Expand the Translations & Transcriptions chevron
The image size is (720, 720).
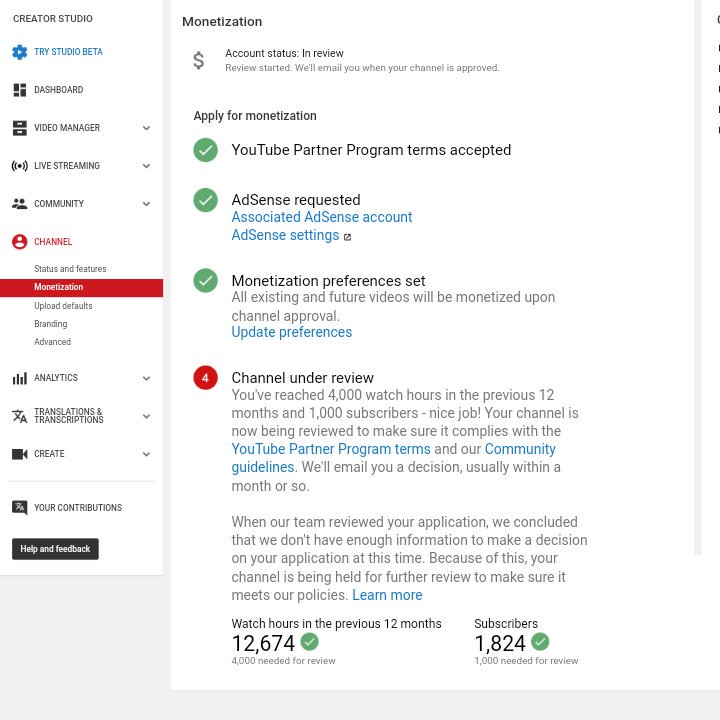point(146,416)
